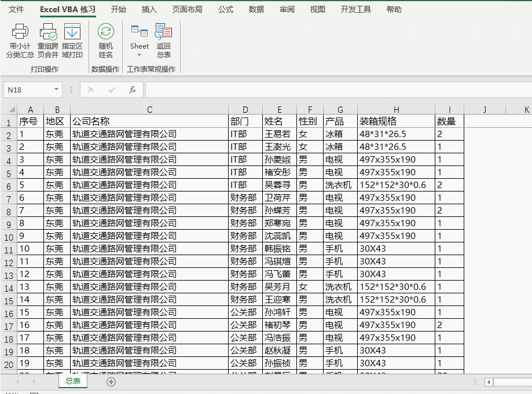Click horizontal scrollbar left arrow
Image resolution: width=532 pixels, height=394 pixels.
(489, 382)
